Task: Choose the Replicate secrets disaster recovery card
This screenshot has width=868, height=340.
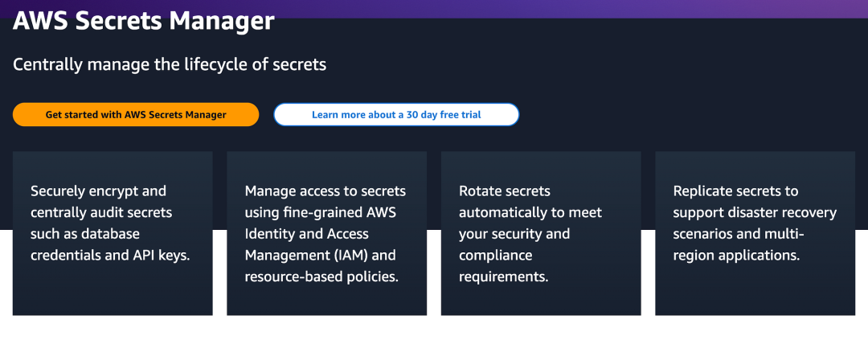Action: 755,233
